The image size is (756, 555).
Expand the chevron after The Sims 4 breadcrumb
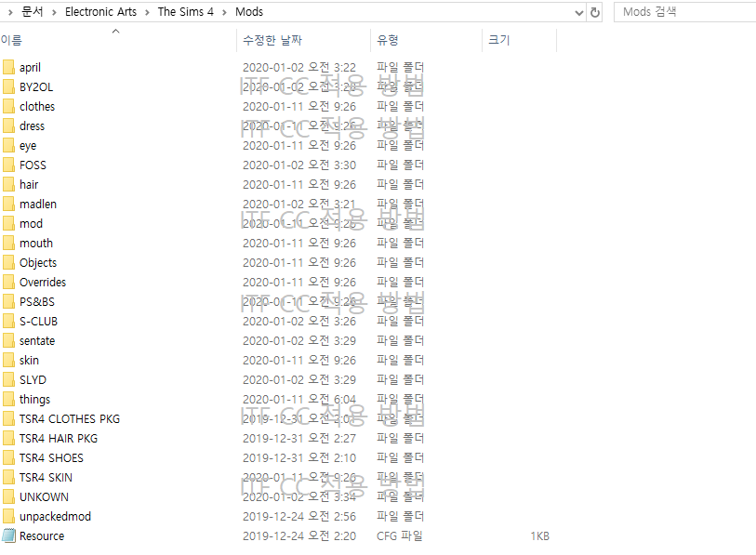tap(224, 12)
